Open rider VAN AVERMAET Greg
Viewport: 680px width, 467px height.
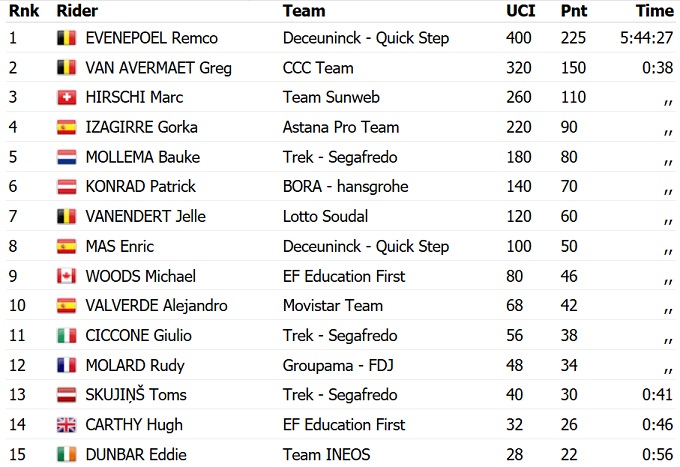click(158, 68)
